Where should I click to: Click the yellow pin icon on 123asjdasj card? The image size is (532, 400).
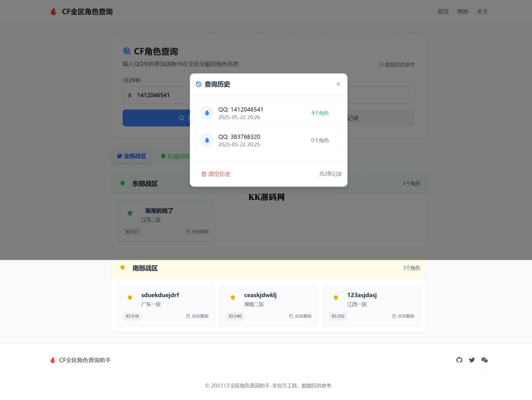click(336, 298)
